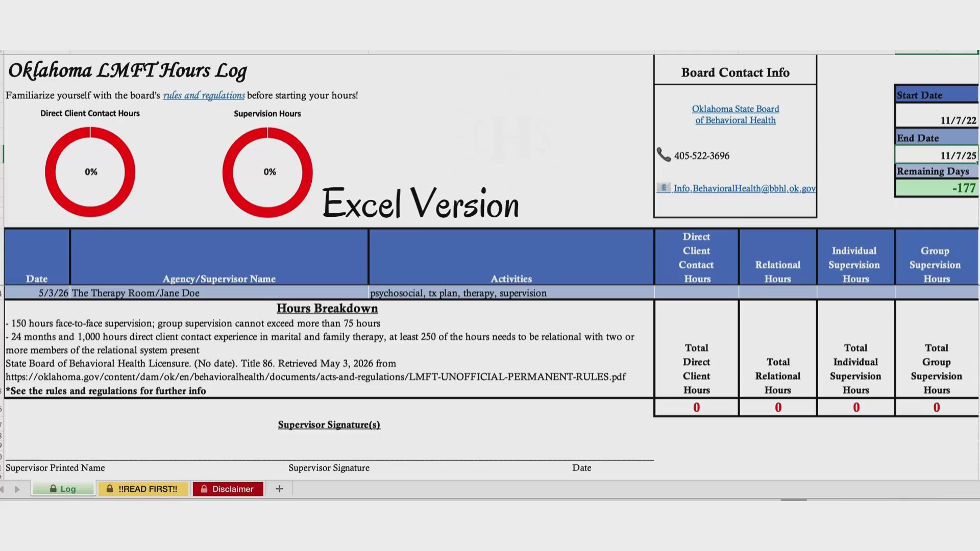Click the Activities column header
The width and height of the screenshot is (980, 551).
(x=511, y=257)
